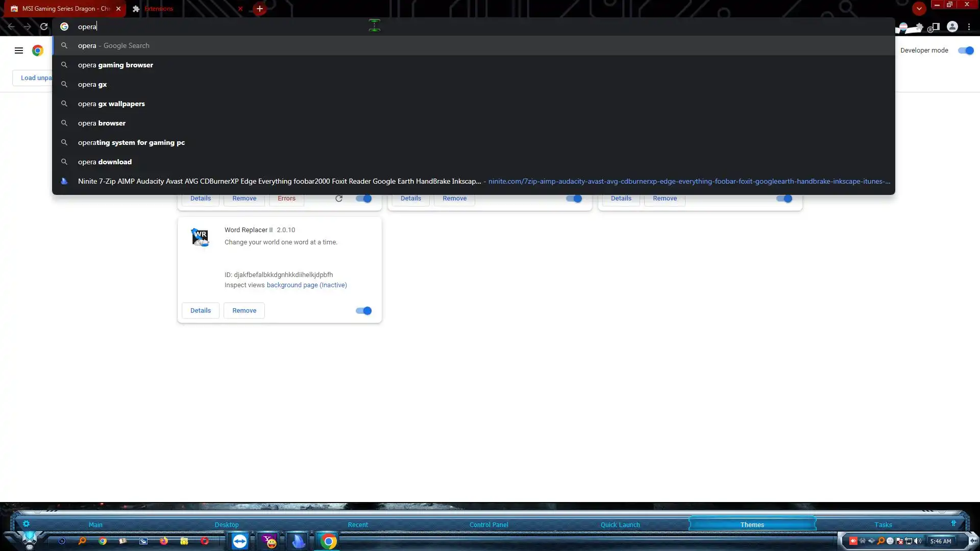This screenshot has width=980, height=551.
Task: Click Remove for Word Replacer II
Action: tap(244, 311)
